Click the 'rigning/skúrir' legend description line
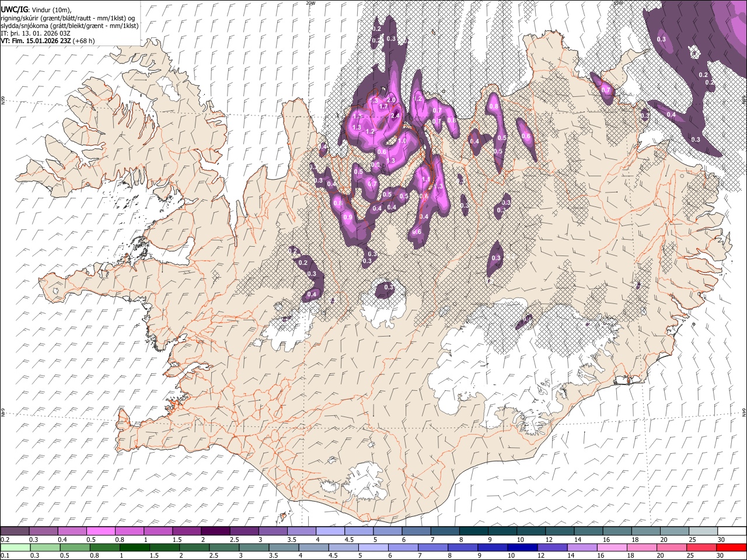 (68, 17)
